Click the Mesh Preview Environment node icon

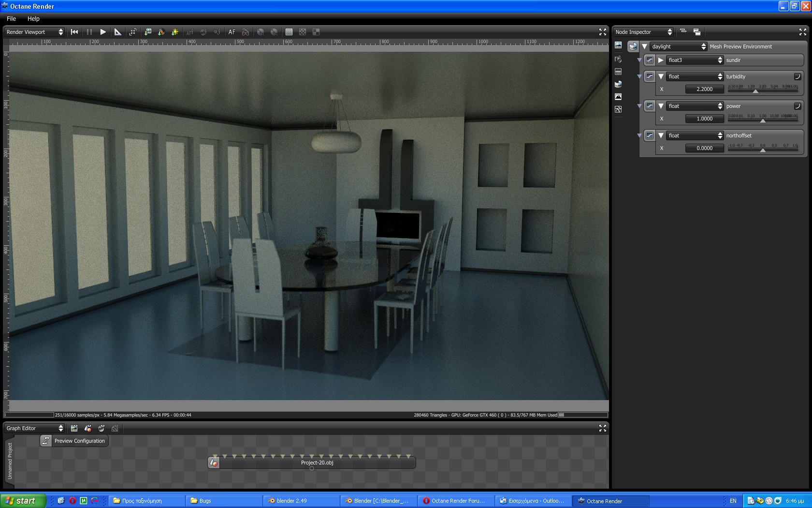(x=633, y=46)
